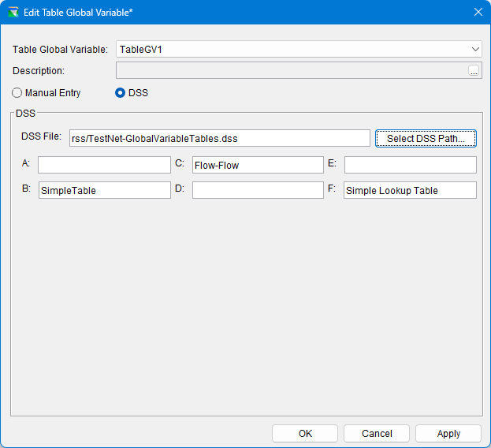Click the B field containing SimpleTable

click(104, 190)
